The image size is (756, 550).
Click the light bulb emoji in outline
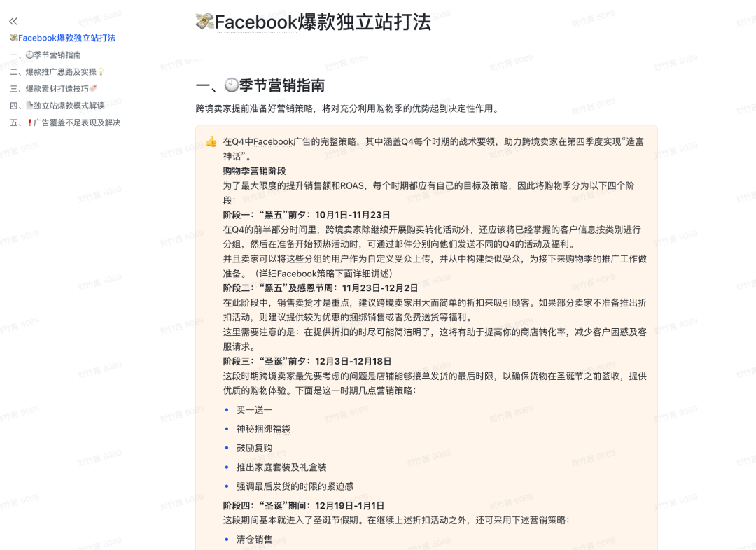pyautogui.click(x=101, y=72)
